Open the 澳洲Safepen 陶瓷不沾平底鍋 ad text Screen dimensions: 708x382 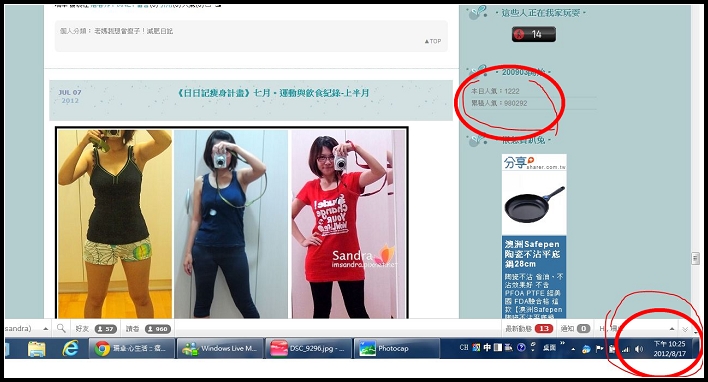[x=534, y=254]
